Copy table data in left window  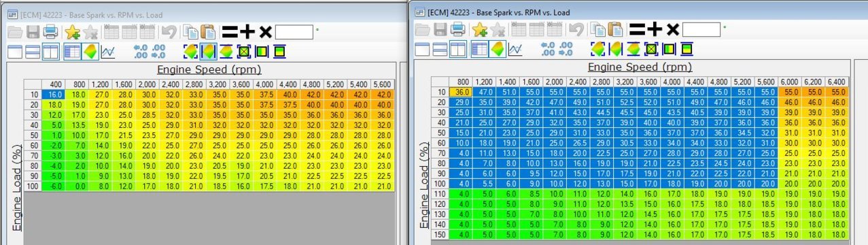click(x=191, y=31)
